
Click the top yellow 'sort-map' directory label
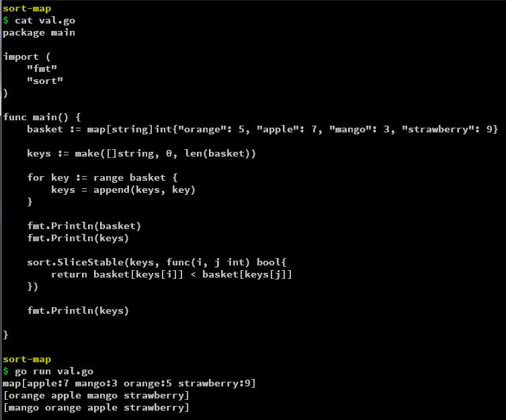click(x=27, y=8)
